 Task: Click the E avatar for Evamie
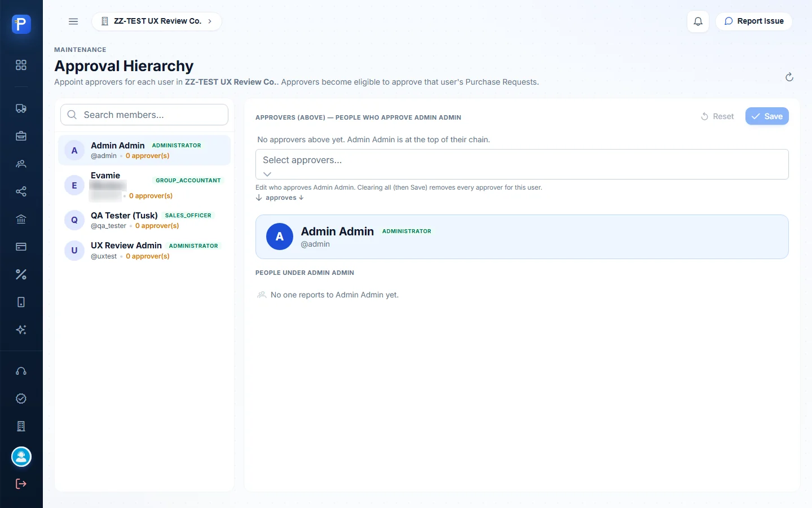click(74, 185)
